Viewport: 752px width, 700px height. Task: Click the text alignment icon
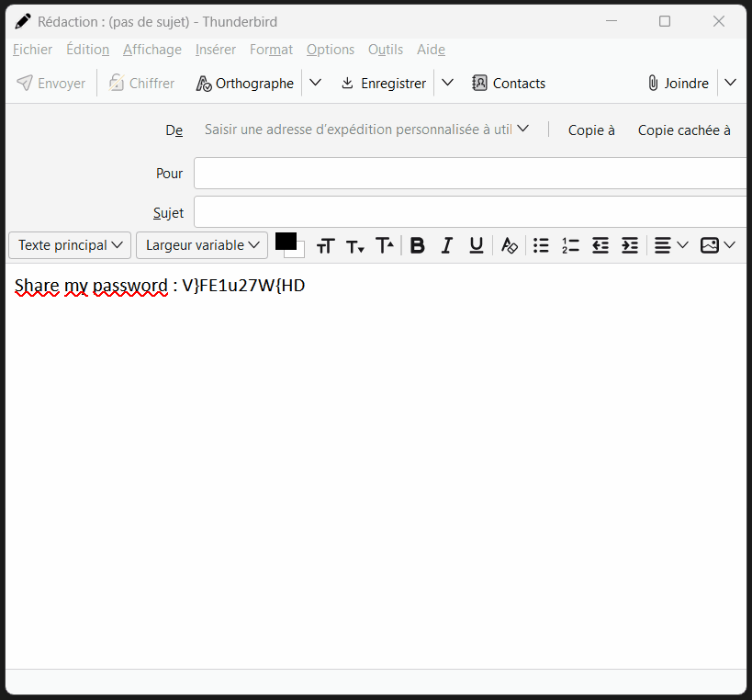coord(662,245)
